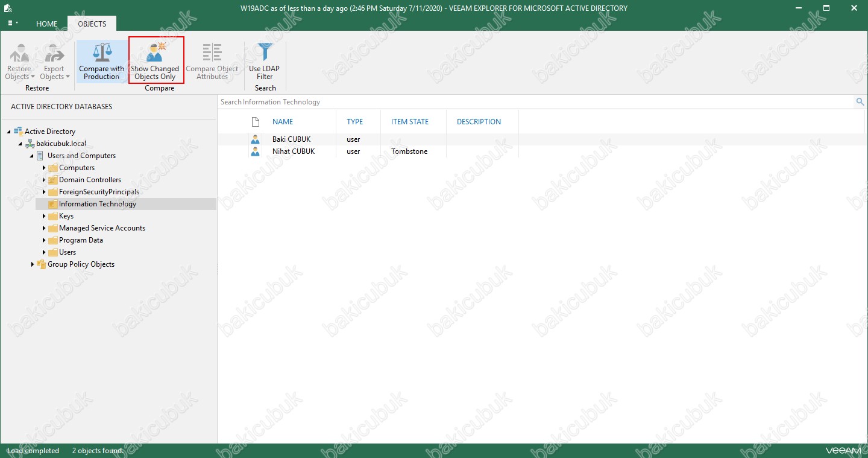Select the ForeignSecurityPrincipals folder
The width and height of the screenshot is (868, 458).
99,192
